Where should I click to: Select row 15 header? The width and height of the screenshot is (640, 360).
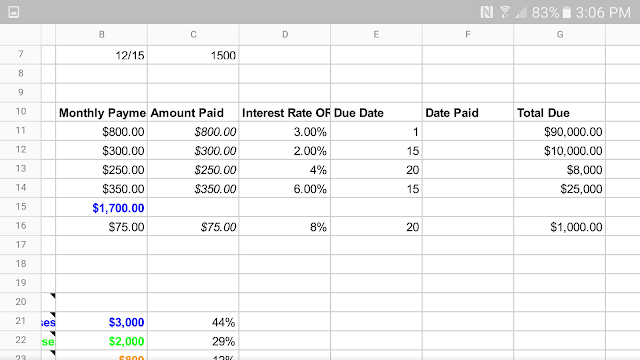[x=20, y=207]
